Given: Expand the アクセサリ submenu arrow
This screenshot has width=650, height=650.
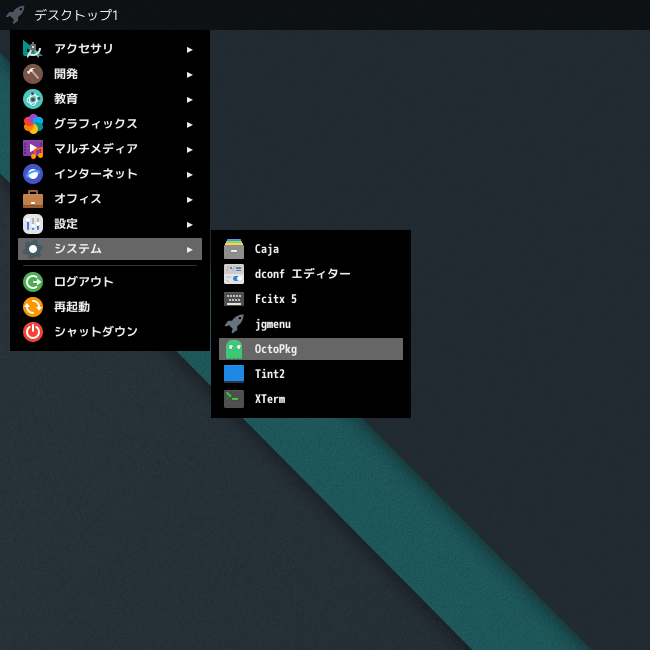Looking at the screenshot, I should tap(189, 50).
